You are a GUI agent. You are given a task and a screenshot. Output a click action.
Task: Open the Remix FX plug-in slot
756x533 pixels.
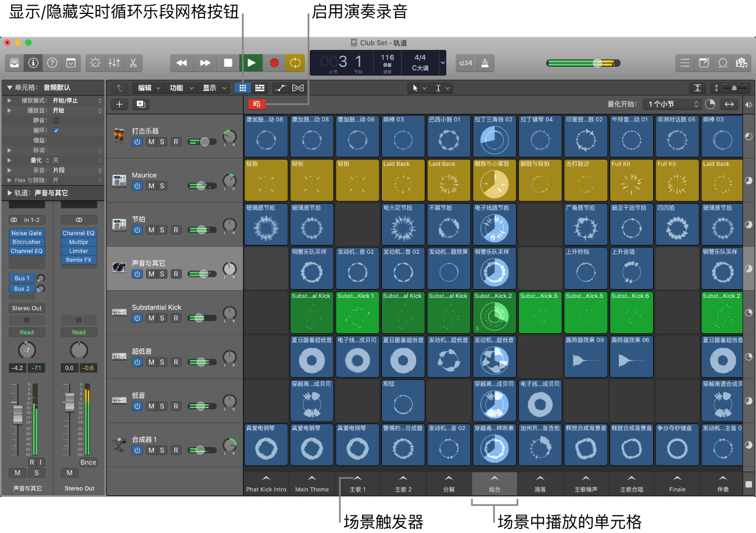click(x=79, y=260)
